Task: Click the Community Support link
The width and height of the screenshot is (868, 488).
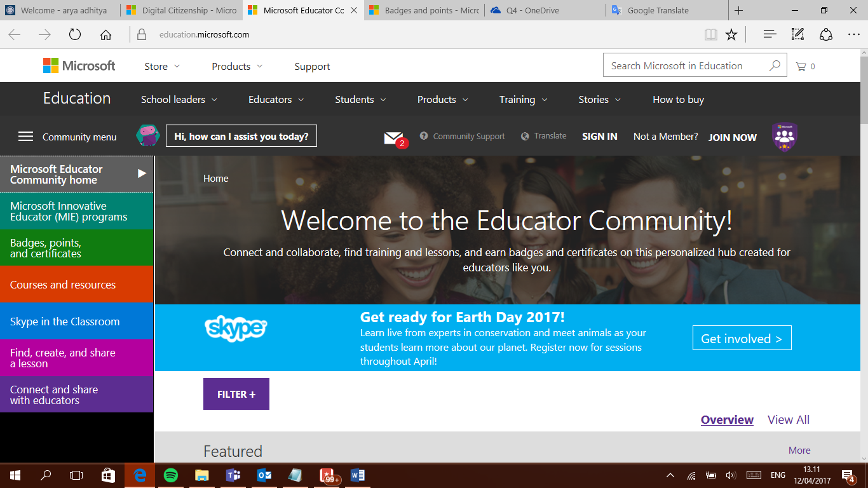Action: pos(462,136)
